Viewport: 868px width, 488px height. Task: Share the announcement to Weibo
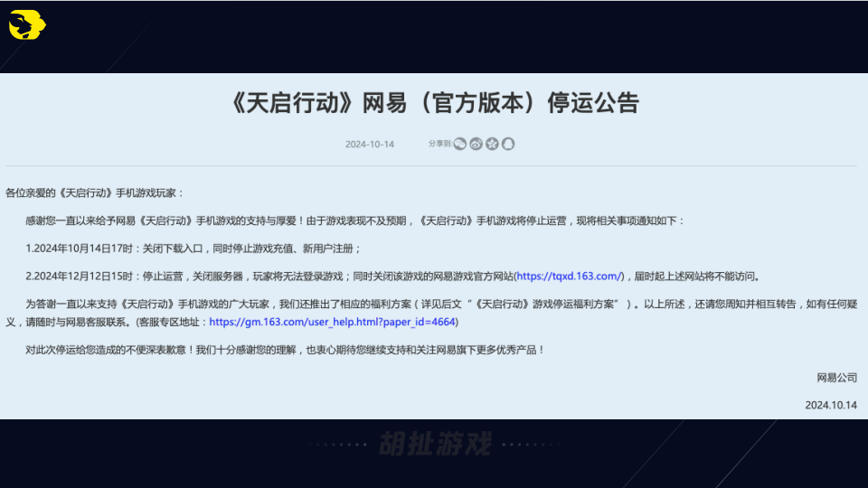(x=476, y=144)
